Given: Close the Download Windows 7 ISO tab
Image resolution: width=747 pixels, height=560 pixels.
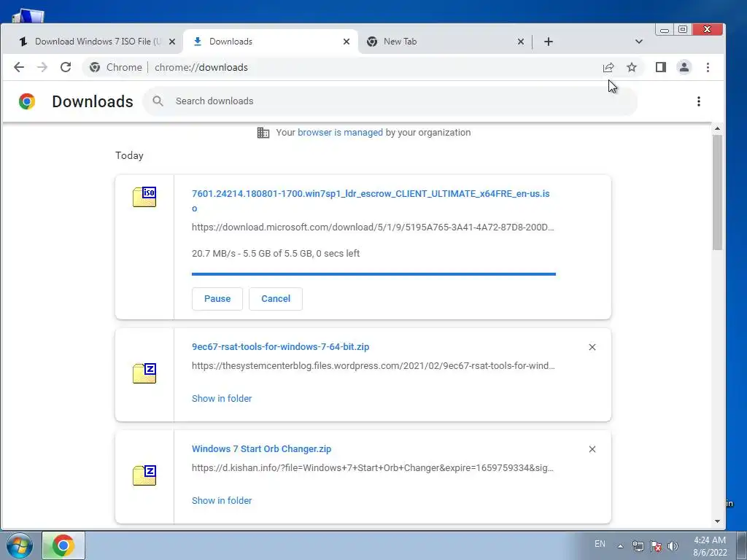Looking at the screenshot, I should (172, 42).
